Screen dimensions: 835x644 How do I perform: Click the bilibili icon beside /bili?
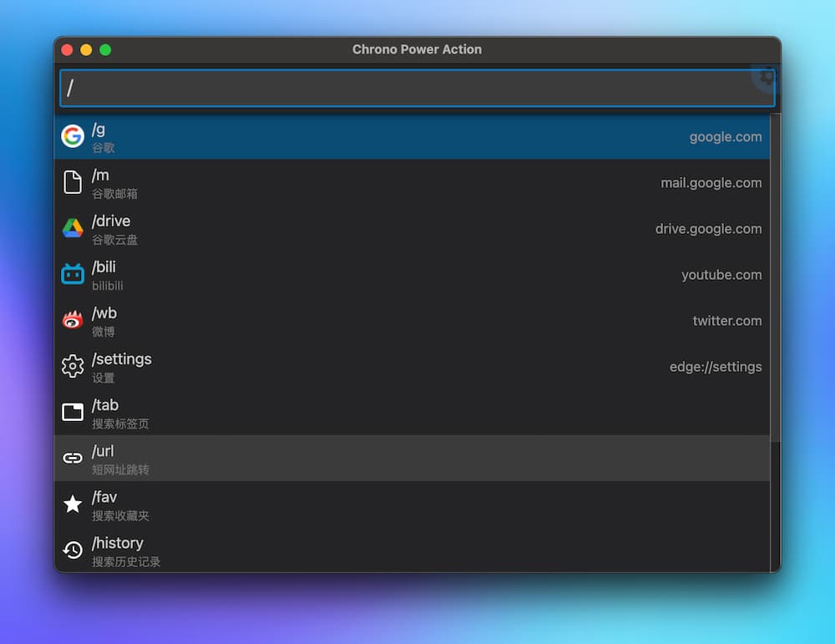click(73, 274)
